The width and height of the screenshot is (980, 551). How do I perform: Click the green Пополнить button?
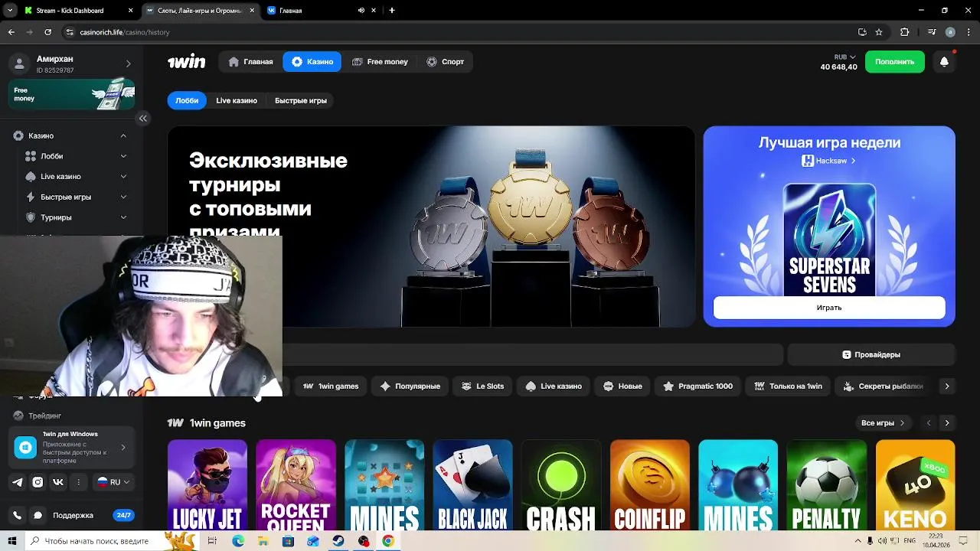895,62
